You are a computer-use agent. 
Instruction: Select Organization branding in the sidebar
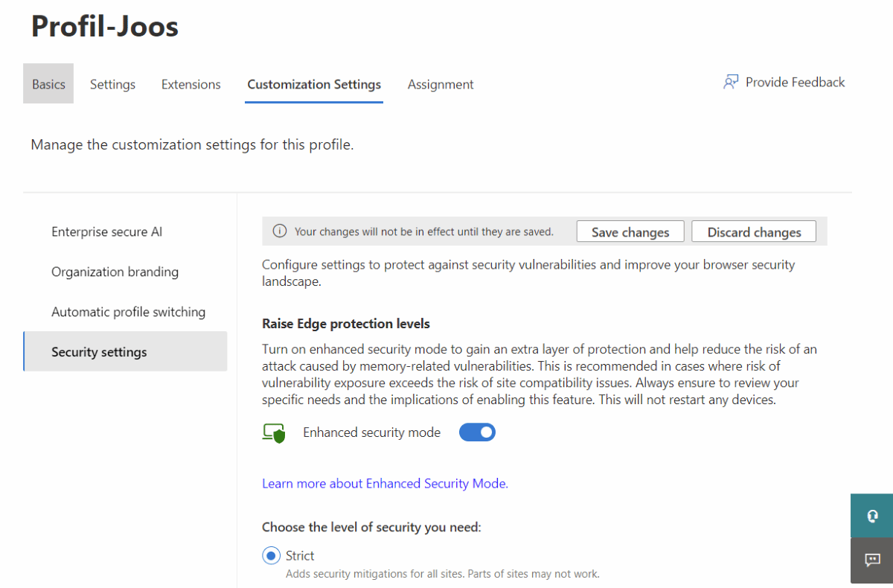click(115, 272)
